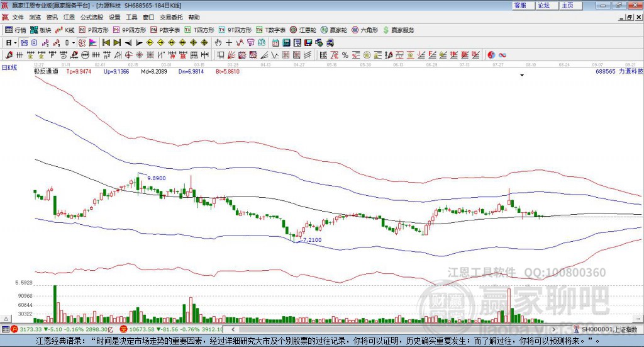Click the 688565 力源科技 stock label
The width and height of the screenshot is (644, 347).
(x=619, y=71)
